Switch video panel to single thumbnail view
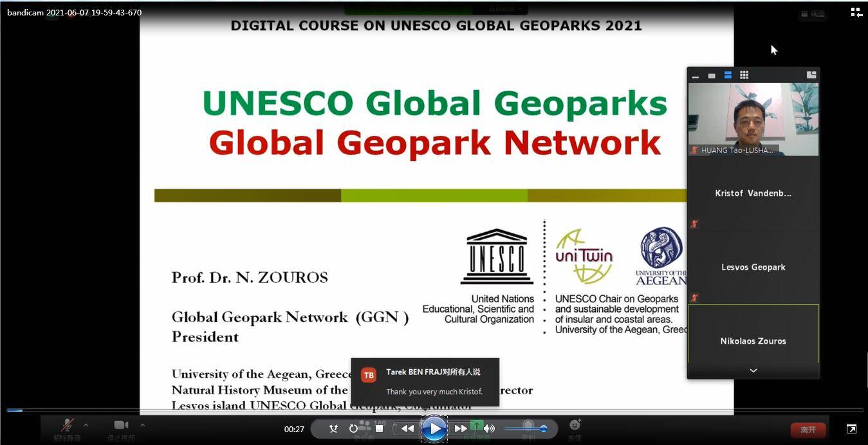Screen dimensions: 868x445 (712, 76)
